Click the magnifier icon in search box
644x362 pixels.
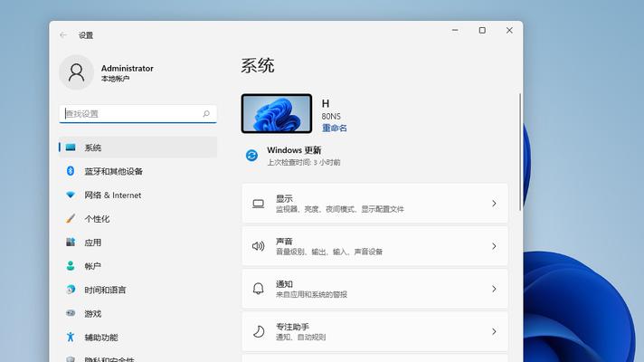click(206, 114)
